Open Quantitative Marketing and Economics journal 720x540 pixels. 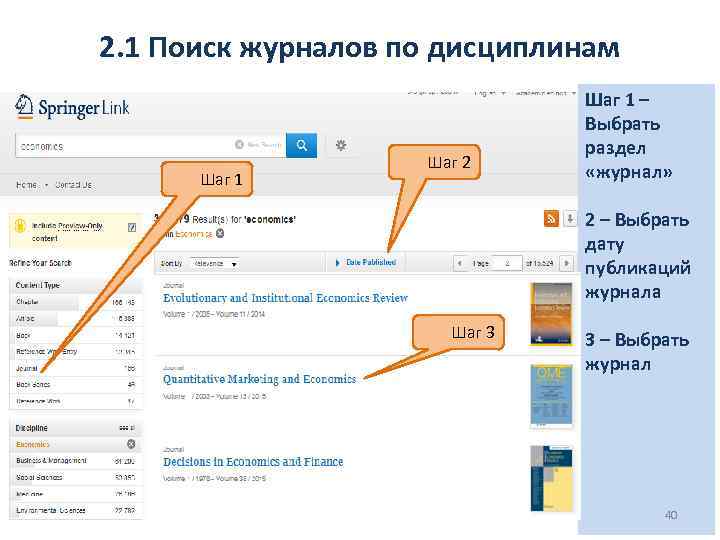259,379
